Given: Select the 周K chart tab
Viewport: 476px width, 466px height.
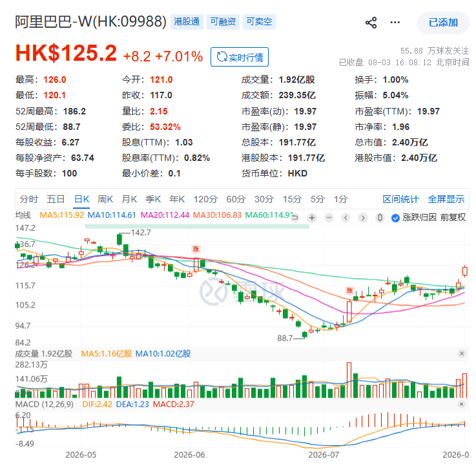Looking at the screenshot, I should coord(105,199).
